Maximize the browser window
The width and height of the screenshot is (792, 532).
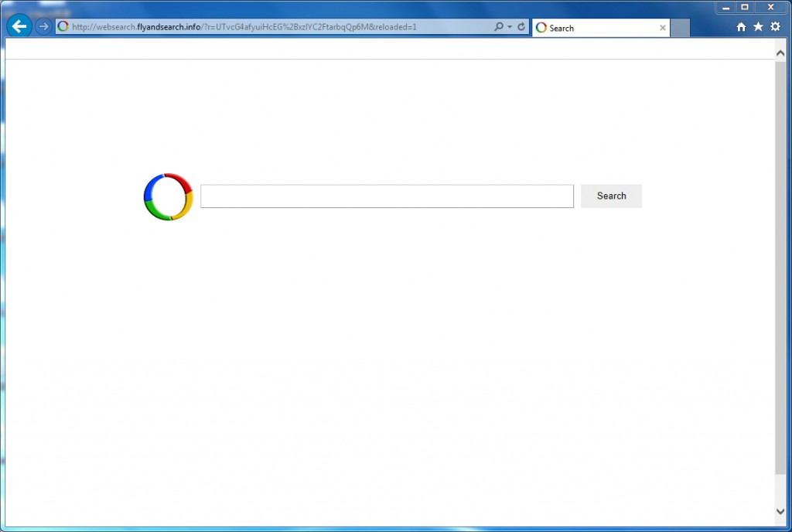[745, 8]
